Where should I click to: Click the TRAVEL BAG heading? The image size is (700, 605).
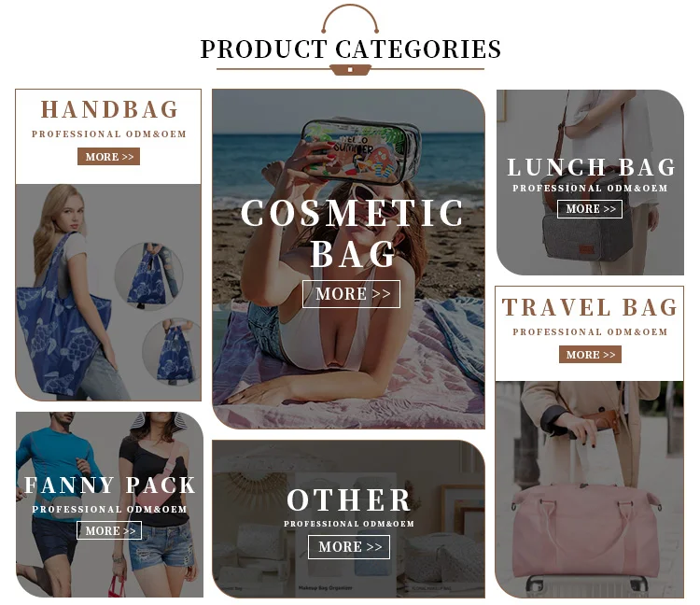coord(590,307)
